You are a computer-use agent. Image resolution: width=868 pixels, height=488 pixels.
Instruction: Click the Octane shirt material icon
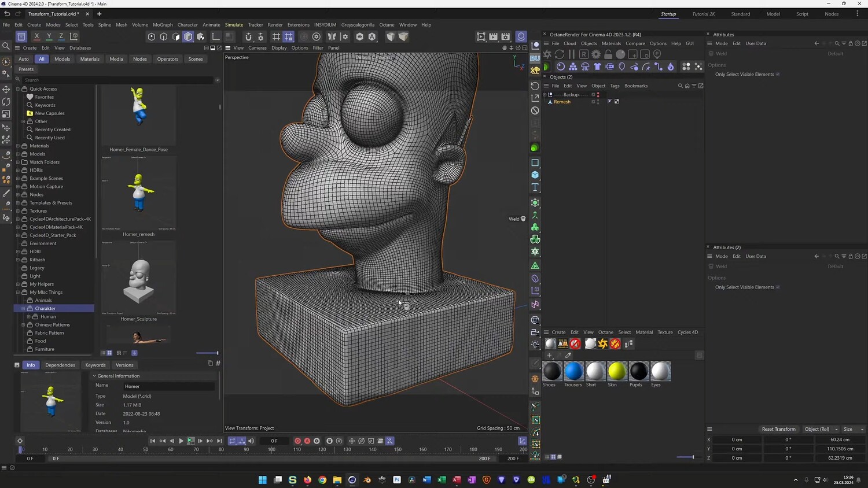point(597,66)
